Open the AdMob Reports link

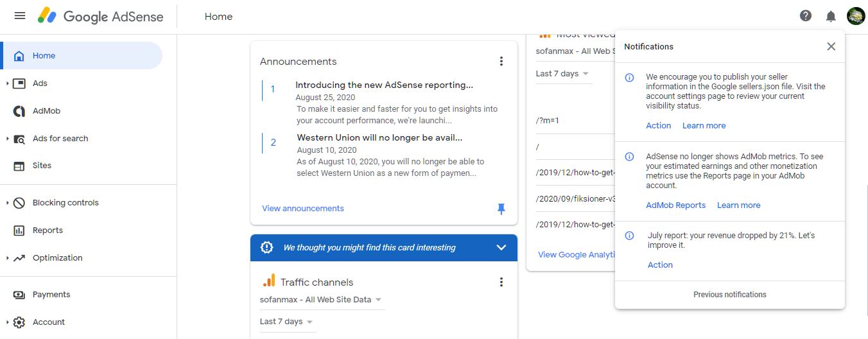(676, 205)
